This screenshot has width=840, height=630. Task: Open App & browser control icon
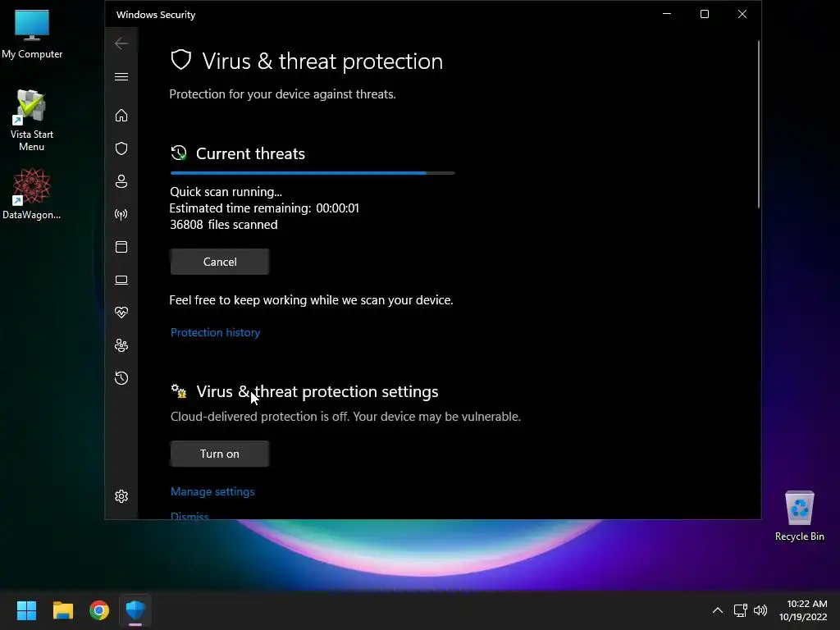pyautogui.click(x=121, y=247)
